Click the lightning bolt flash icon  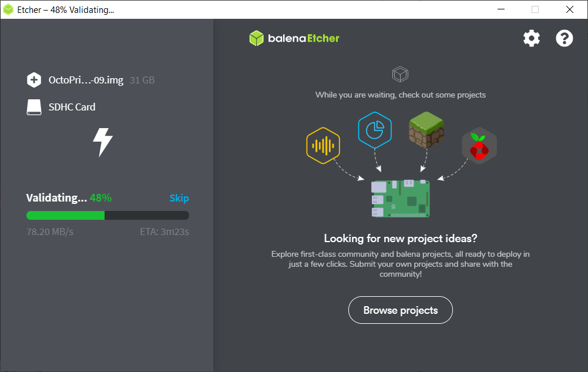click(103, 142)
